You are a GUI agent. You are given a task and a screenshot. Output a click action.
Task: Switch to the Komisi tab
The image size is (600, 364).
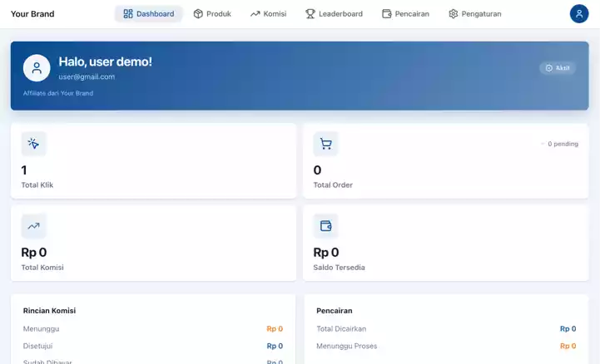coord(268,13)
